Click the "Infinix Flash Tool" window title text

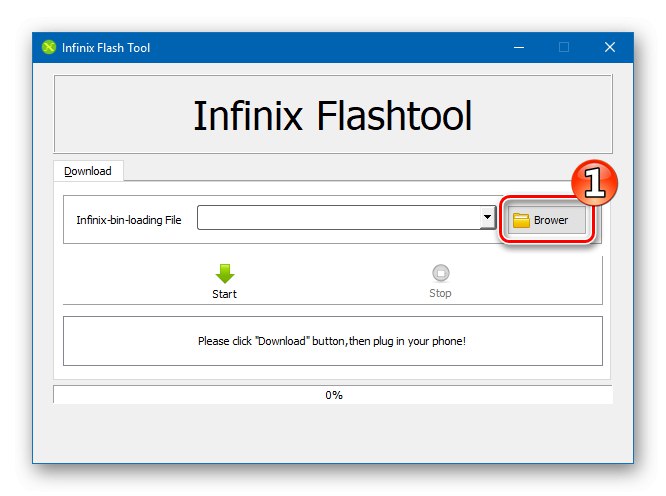[106, 48]
